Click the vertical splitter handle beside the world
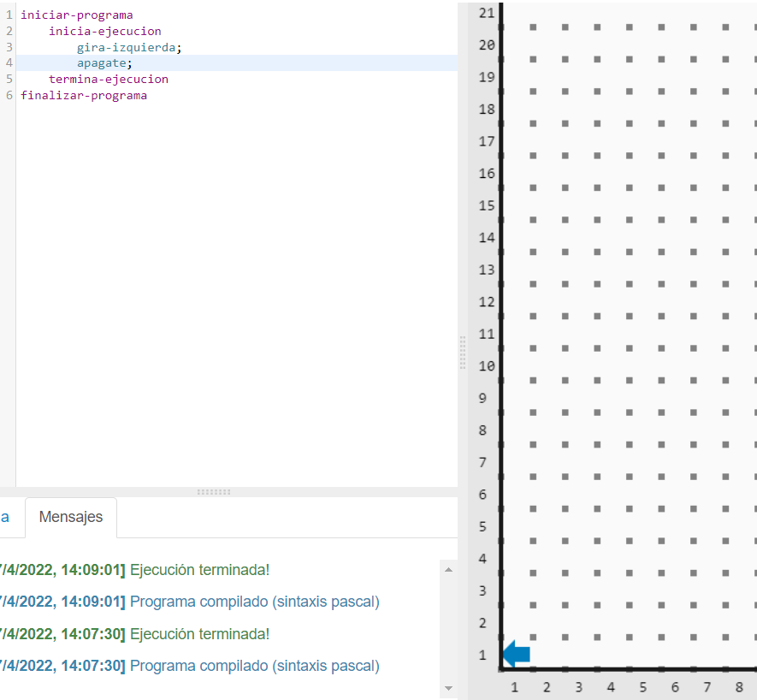Screen dimensions: 757x700 tap(463, 352)
